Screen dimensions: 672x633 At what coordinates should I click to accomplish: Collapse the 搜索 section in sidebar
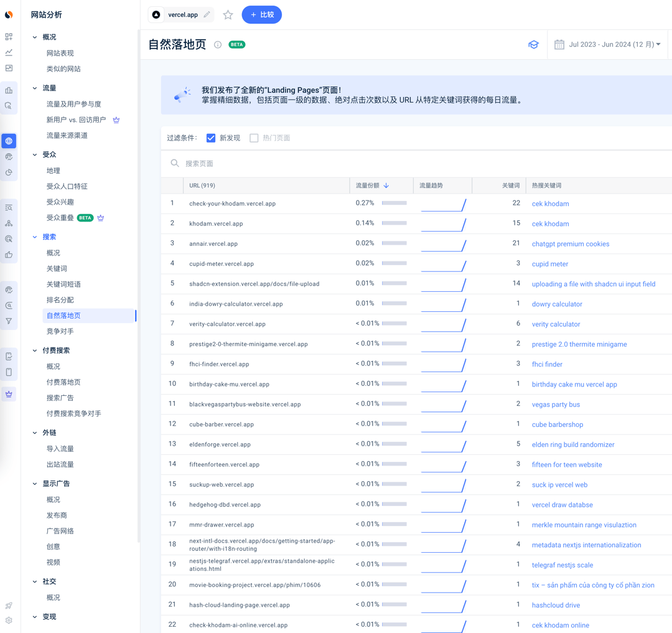pos(35,237)
